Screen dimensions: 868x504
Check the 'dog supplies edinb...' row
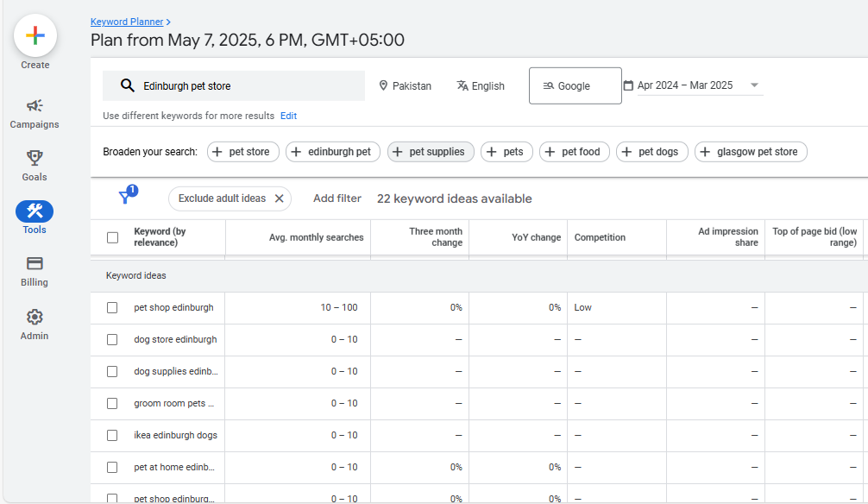click(112, 372)
